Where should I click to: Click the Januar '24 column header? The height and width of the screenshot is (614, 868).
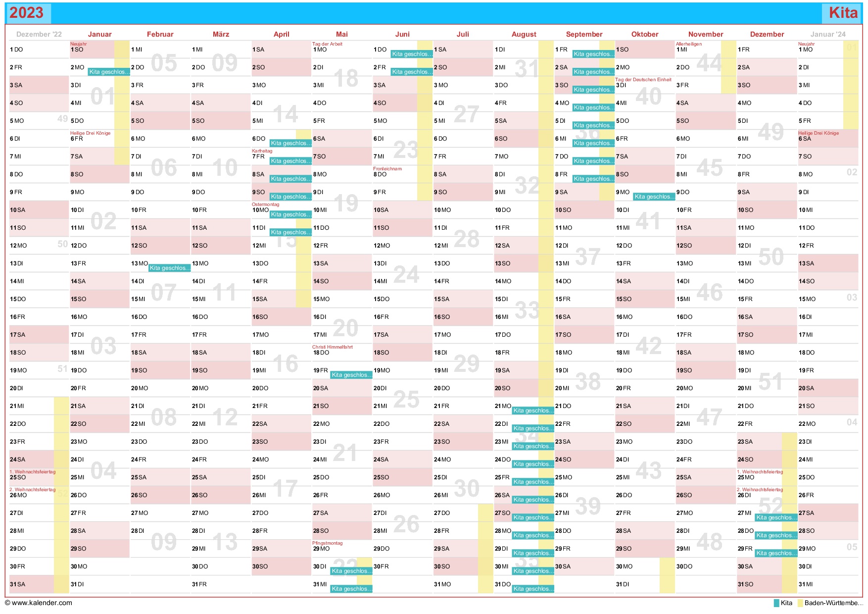point(827,34)
